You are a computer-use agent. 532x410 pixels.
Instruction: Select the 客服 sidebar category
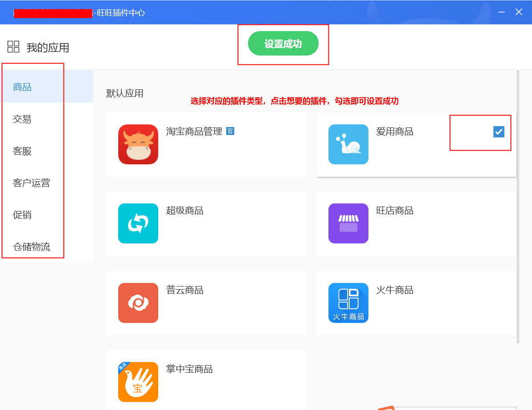point(22,151)
